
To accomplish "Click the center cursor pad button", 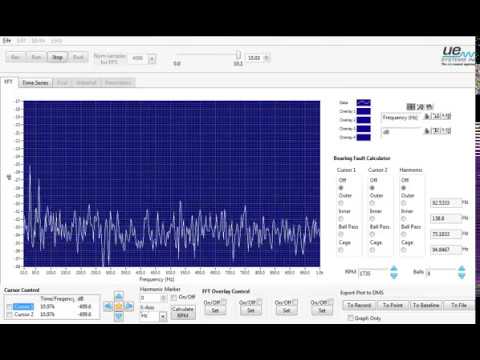I will (x=119, y=306).
